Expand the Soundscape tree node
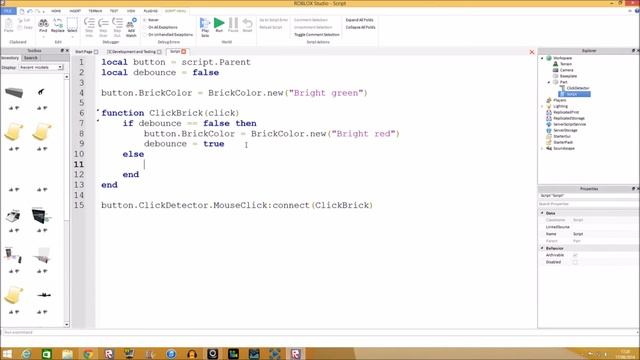 click(542, 148)
